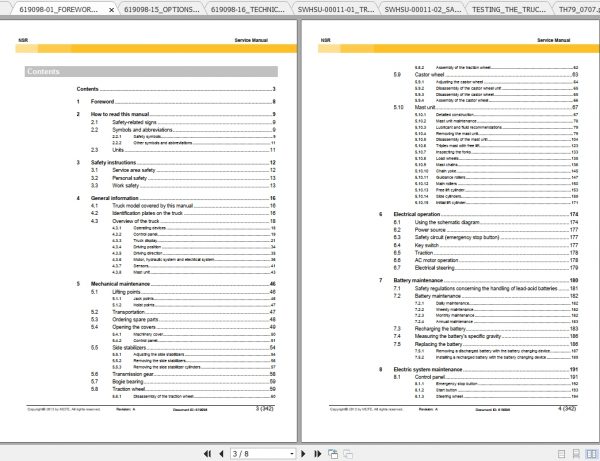This screenshot has width=600, height=461.
Task: Click the Control panel entry 8.1
Action: pos(486,377)
